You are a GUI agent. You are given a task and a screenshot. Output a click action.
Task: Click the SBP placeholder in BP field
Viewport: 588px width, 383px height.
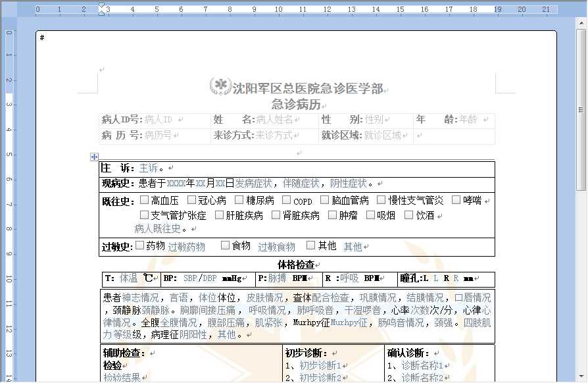pyautogui.click(x=191, y=278)
